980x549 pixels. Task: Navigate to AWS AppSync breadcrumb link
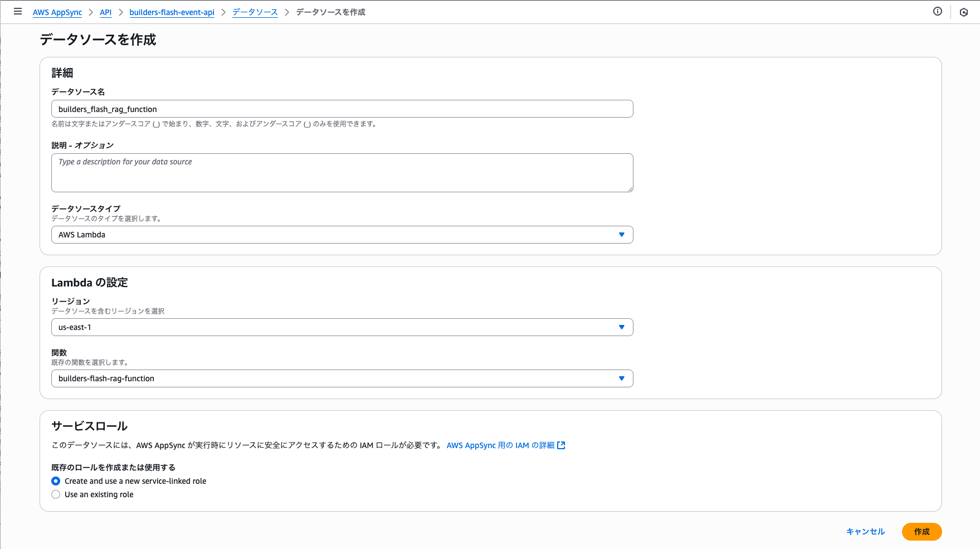coord(57,12)
